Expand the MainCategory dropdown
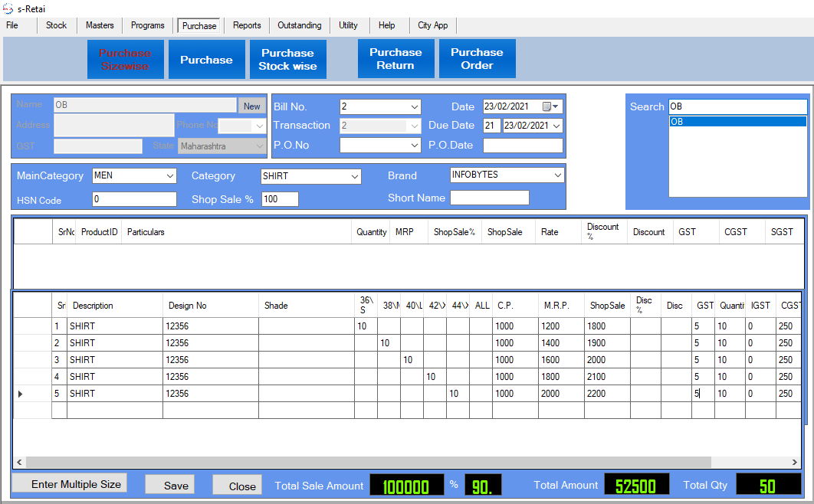Viewport: 814px width, 504px height. (x=170, y=176)
